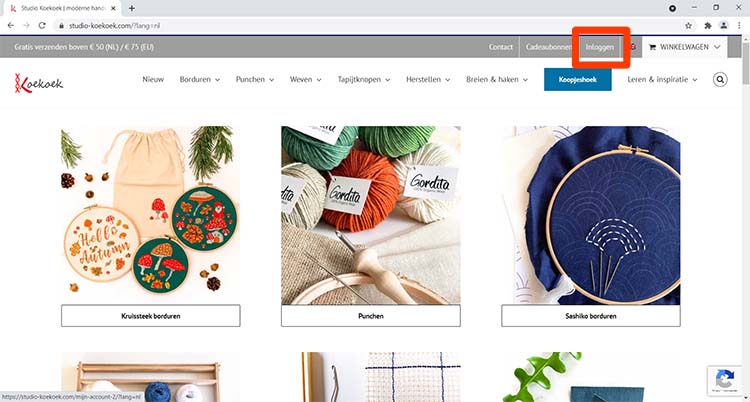Open the search magnifier icon
Viewport: 750px width, 402px height.
pyautogui.click(x=720, y=79)
